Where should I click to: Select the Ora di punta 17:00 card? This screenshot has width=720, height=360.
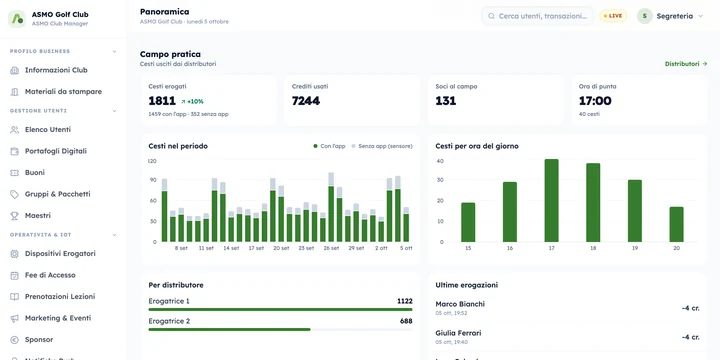pyautogui.click(x=639, y=100)
